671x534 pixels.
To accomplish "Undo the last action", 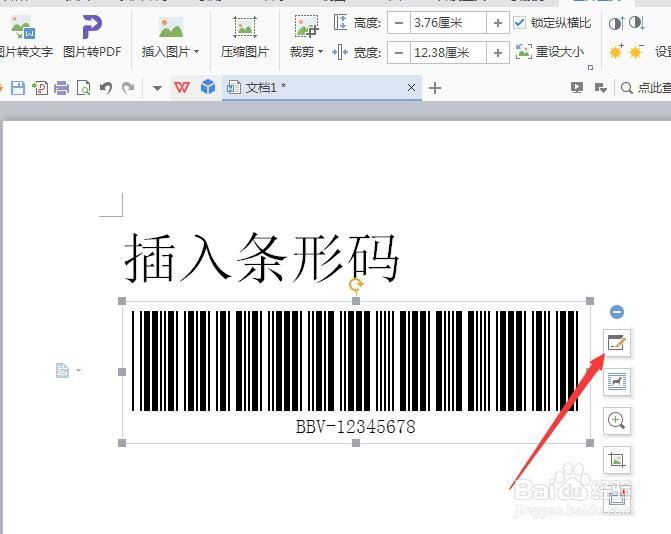I will click(106, 88).
